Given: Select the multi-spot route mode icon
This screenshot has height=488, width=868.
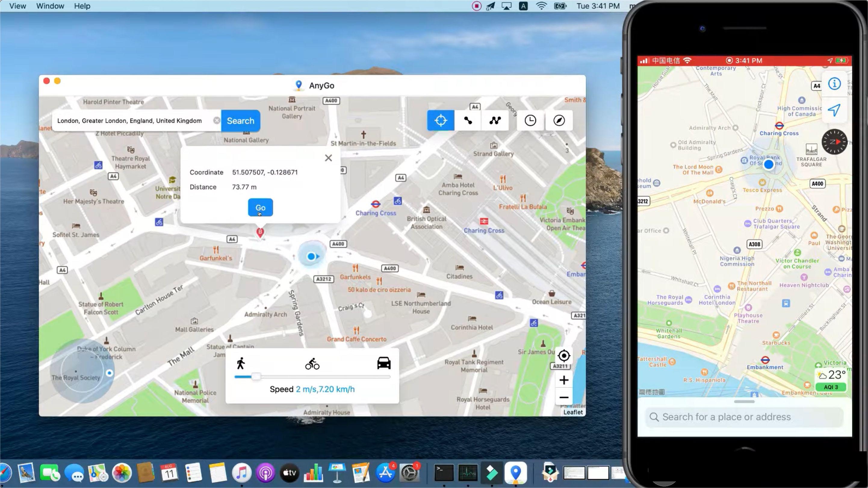Looking at the screenshot, I should click(x=495, y=120).
